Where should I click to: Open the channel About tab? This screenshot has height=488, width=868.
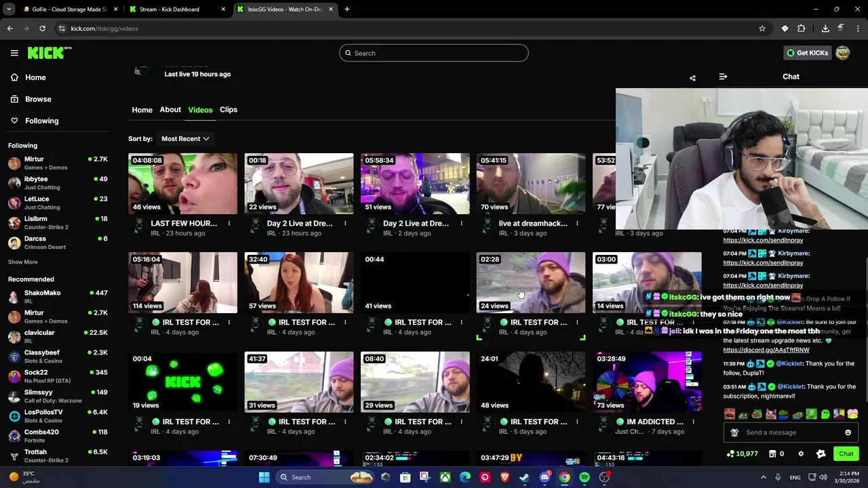pyautogui.click(x=170, y=110)
